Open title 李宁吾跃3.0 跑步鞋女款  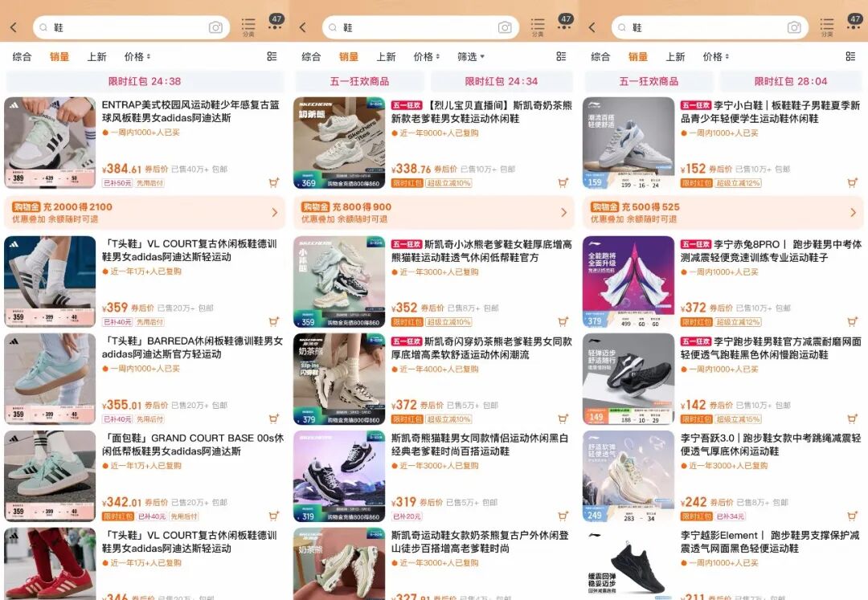[771, 445]
